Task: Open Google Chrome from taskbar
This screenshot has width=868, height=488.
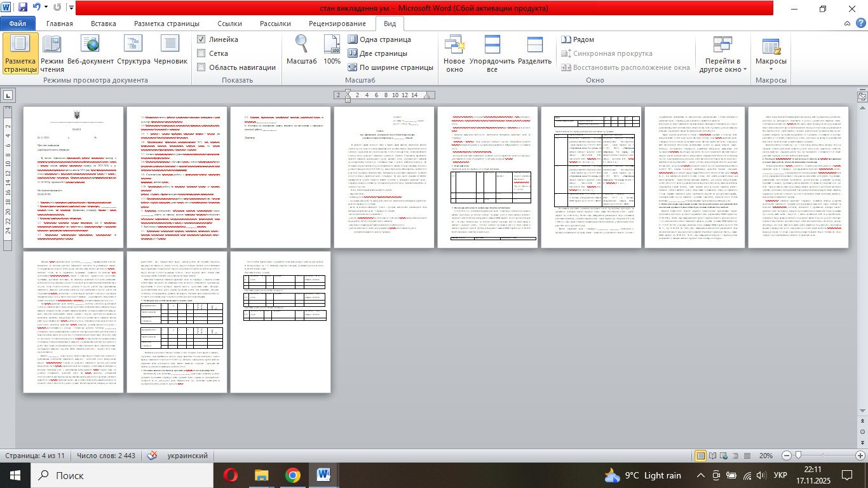Action: [x=292, y=475]
